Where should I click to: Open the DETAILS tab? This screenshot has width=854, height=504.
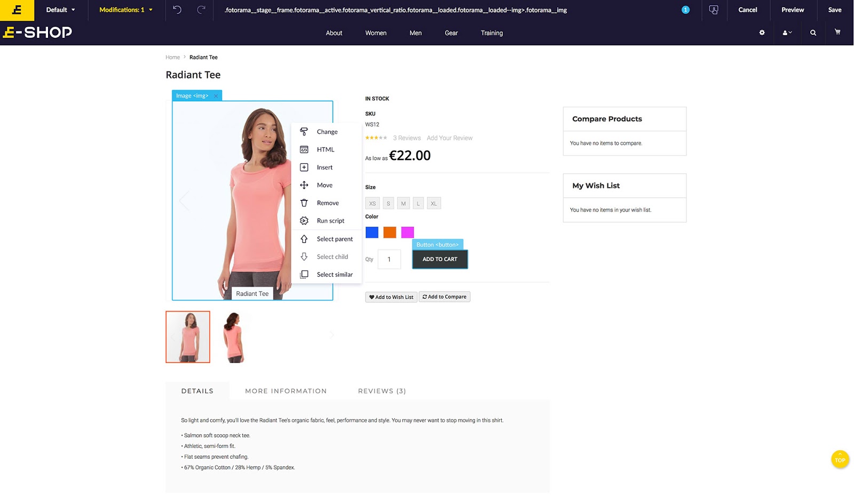[197, 391]
